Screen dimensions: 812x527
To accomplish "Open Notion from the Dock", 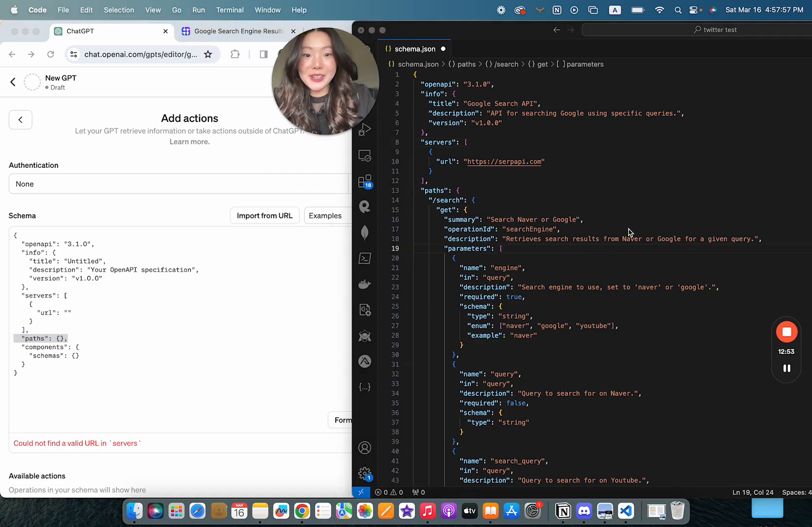I will [563, 511].
